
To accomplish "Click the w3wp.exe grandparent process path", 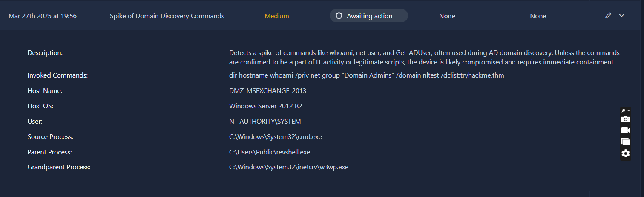I will (289, 168).
